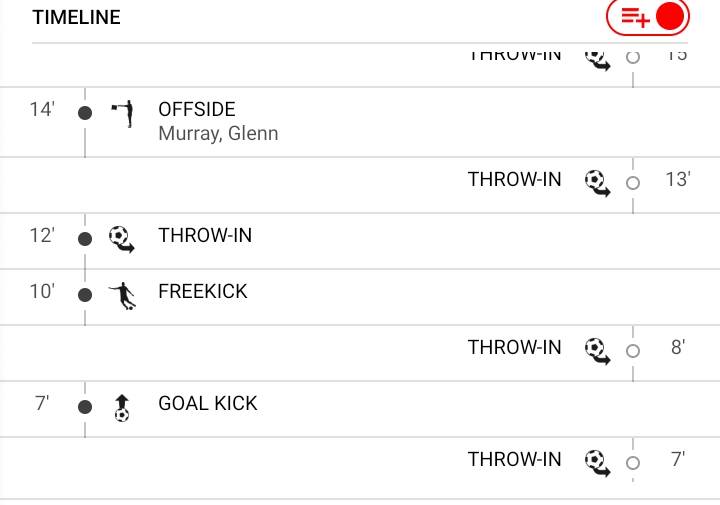720x505 pixels.
Task: Click the offside flag icon
Action: tap(122, 113)
